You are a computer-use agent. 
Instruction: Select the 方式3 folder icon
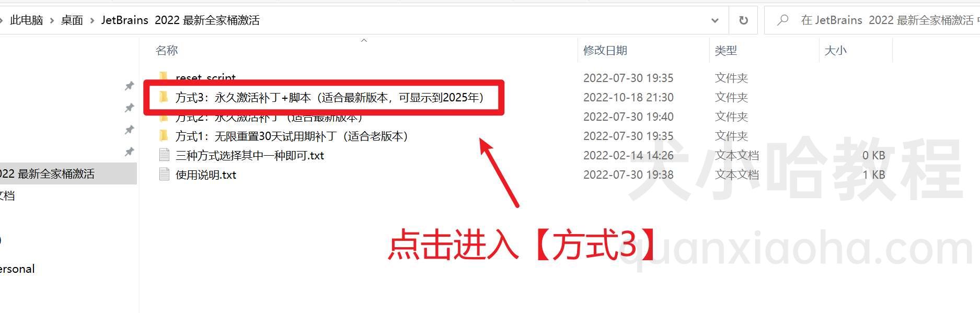click(x=164, y=97)
